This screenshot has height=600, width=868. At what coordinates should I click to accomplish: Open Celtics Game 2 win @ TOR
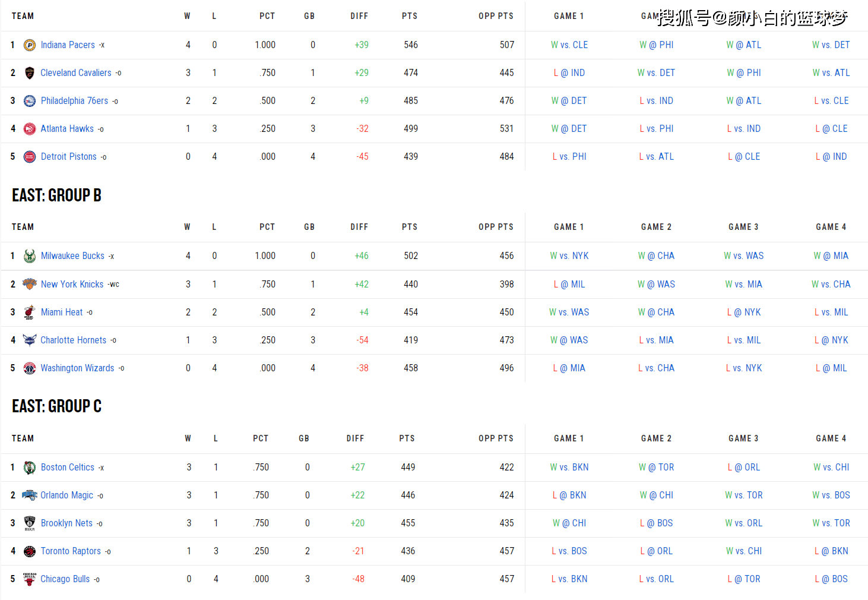point(657,468)
